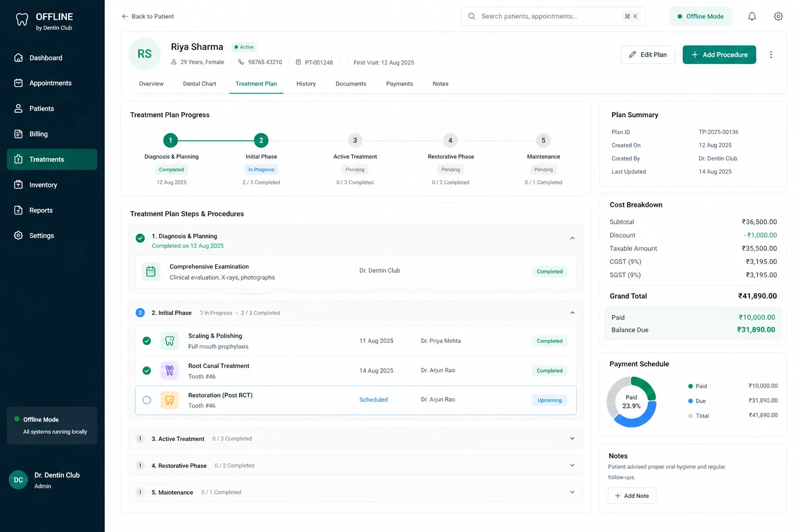The height and width of the screenshot is (532, 798).
Task: Click the sidebar Offline Mode status card
Action: [x=52, y=425]
